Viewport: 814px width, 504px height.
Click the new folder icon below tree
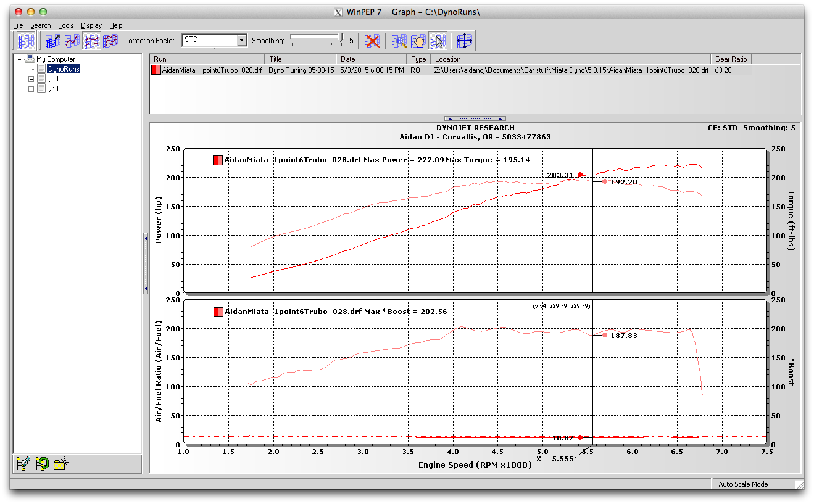pyautogui.click(x=60, y=464)
